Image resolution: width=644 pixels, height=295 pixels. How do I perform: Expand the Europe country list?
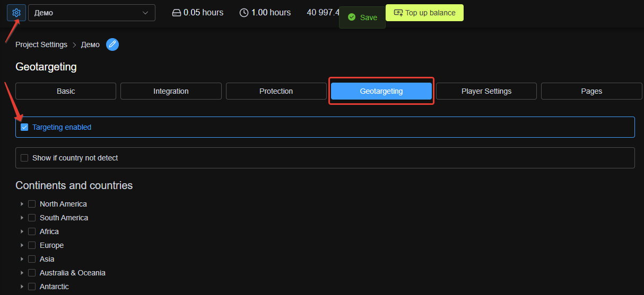click(x=22, y=245)
